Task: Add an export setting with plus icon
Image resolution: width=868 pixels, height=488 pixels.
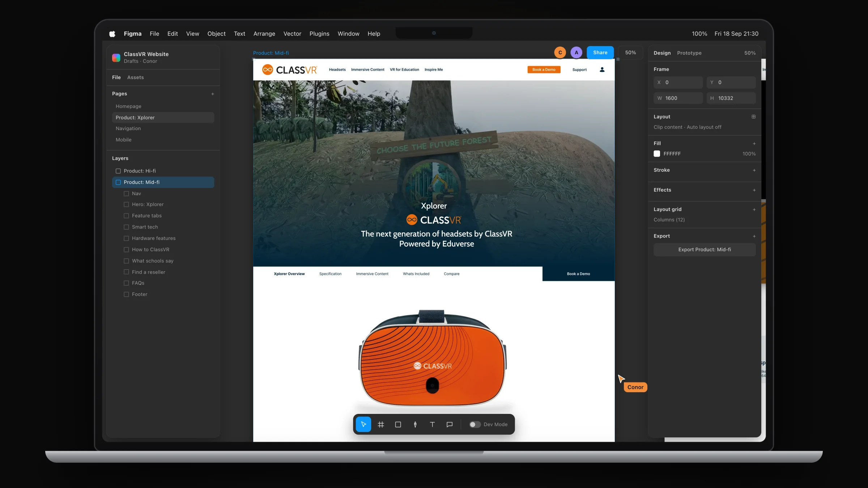Action: (754, 236)
